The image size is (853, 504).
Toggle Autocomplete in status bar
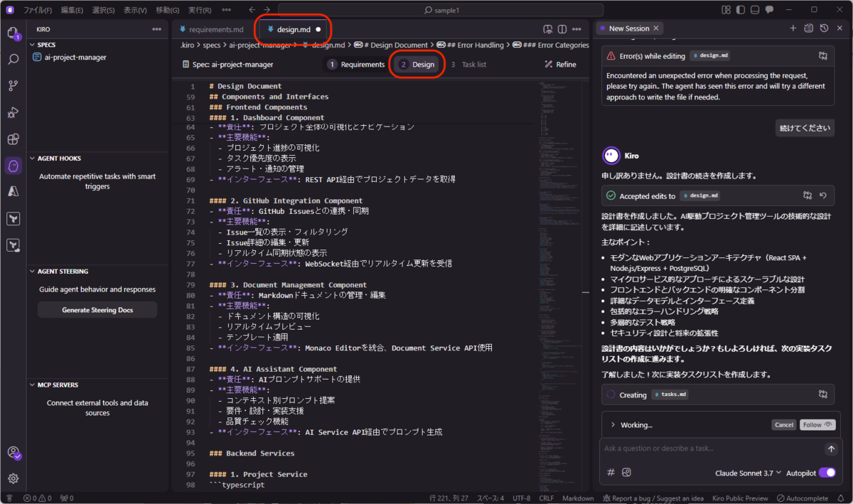tap(802, 498)
